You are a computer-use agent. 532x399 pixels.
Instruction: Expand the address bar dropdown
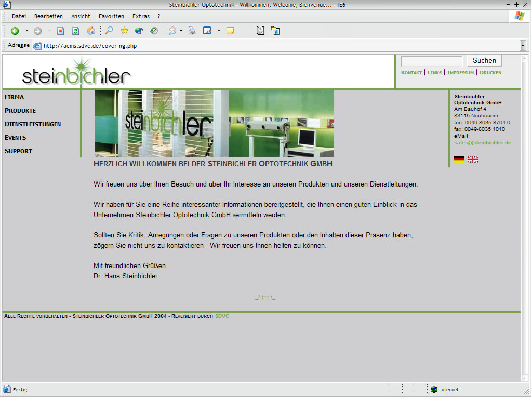coord(523,46)
